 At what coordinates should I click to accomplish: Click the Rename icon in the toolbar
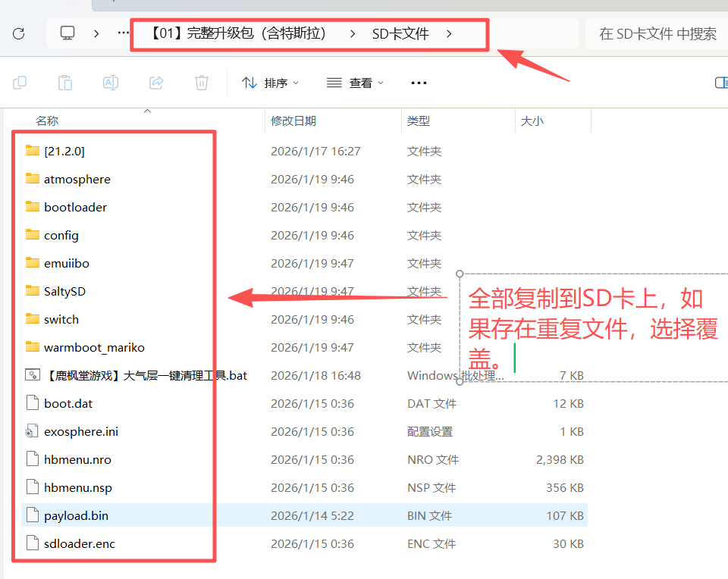click(111, 83)
